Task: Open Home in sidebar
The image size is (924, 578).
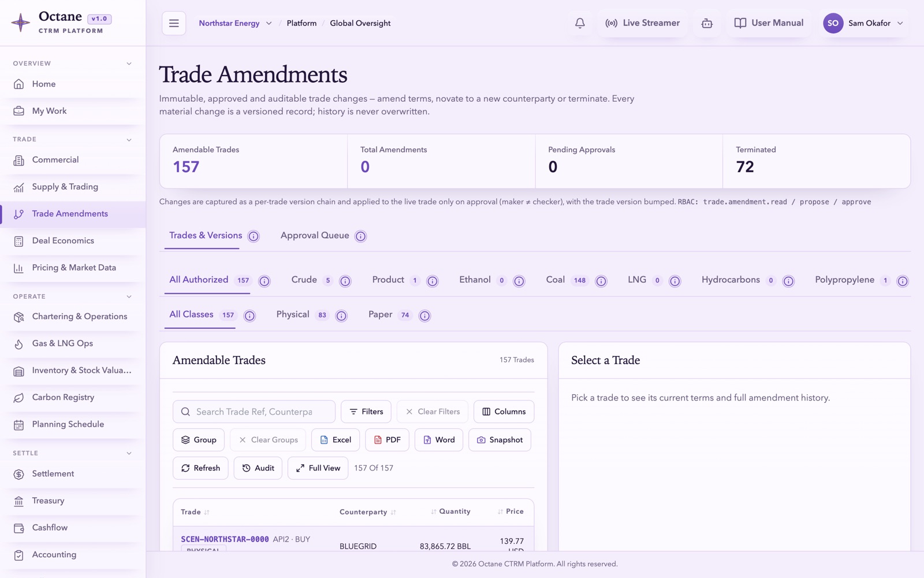Action: coord(73,84)
